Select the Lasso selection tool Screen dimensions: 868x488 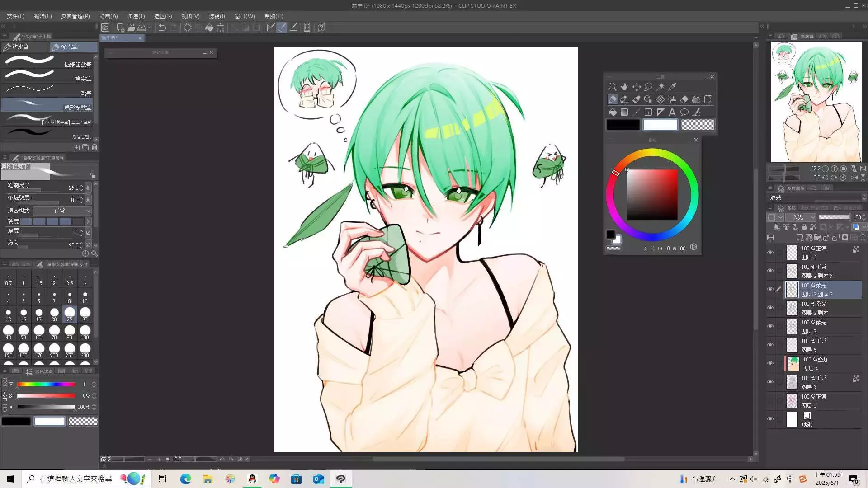(648, 87)
